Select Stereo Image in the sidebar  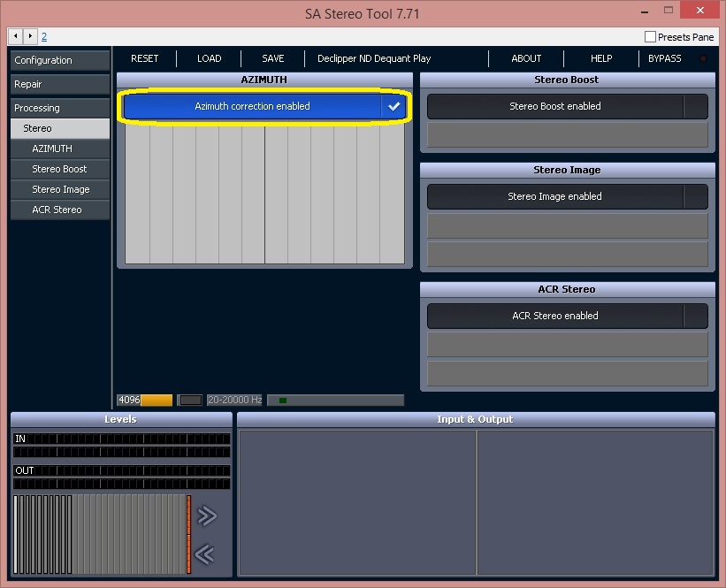click(60, 189)
